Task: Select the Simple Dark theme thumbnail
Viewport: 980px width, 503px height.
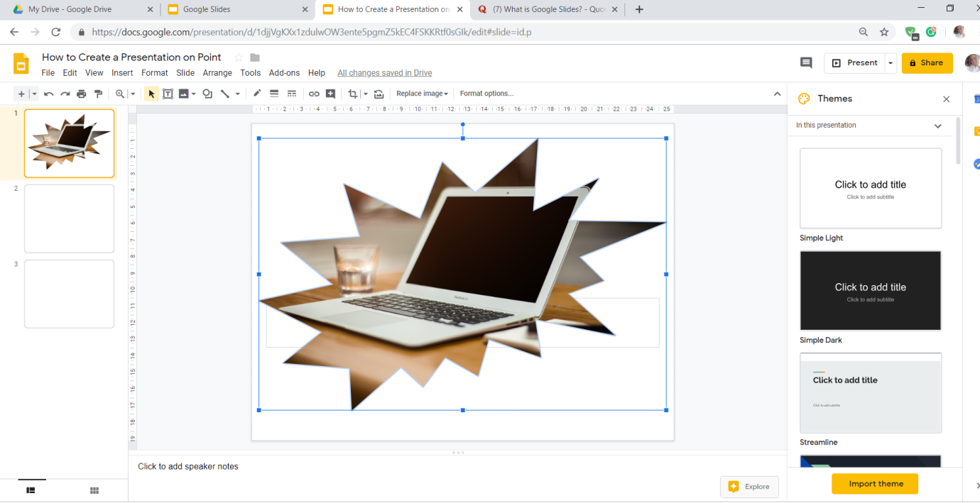Action: (871, 291)
